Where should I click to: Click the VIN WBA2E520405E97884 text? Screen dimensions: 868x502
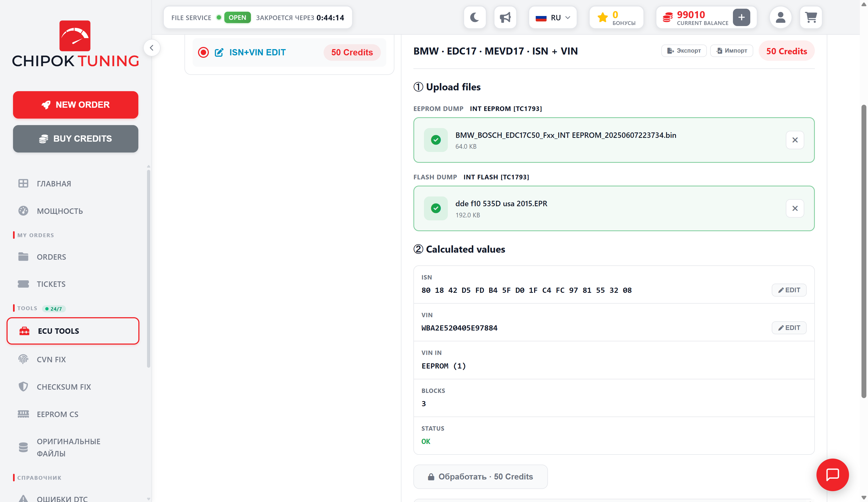459,328
